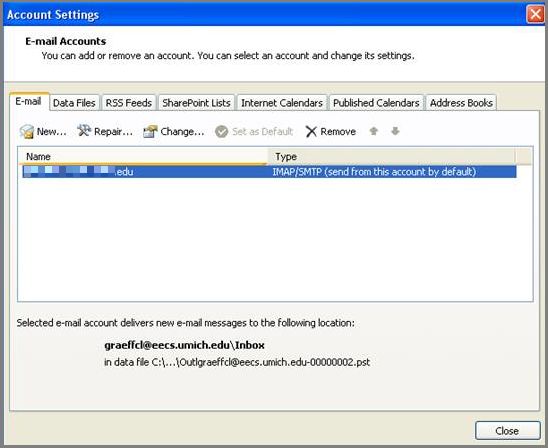Sort accounts by the Type column header
Viewport: 548px width, 448px height.
tap(391, 156)
